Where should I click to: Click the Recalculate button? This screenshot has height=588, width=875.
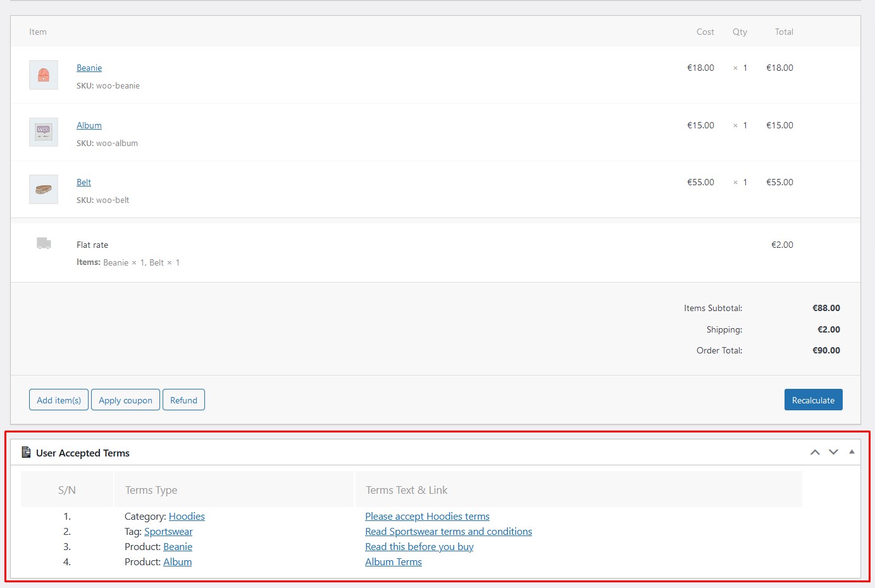(814, 400)
